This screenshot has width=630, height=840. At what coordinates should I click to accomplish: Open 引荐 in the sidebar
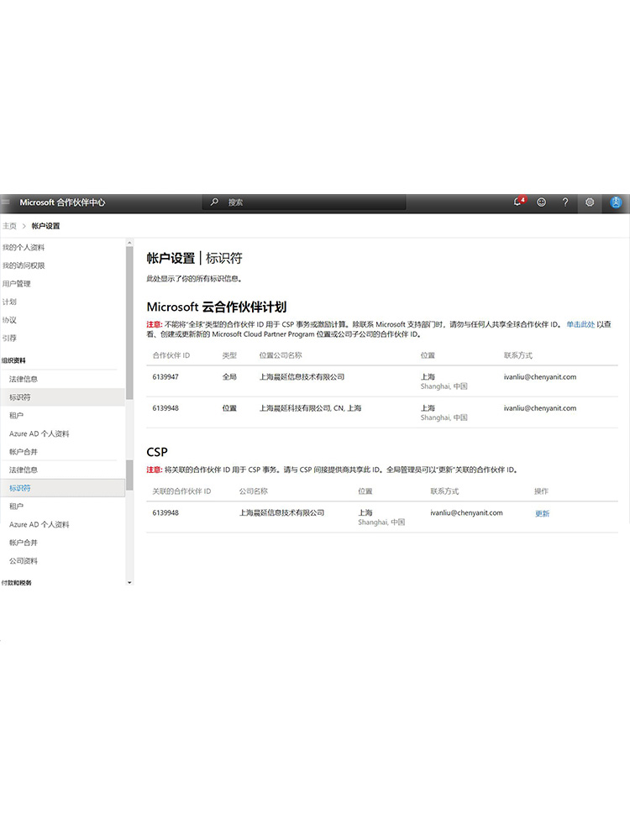(9, 339)
